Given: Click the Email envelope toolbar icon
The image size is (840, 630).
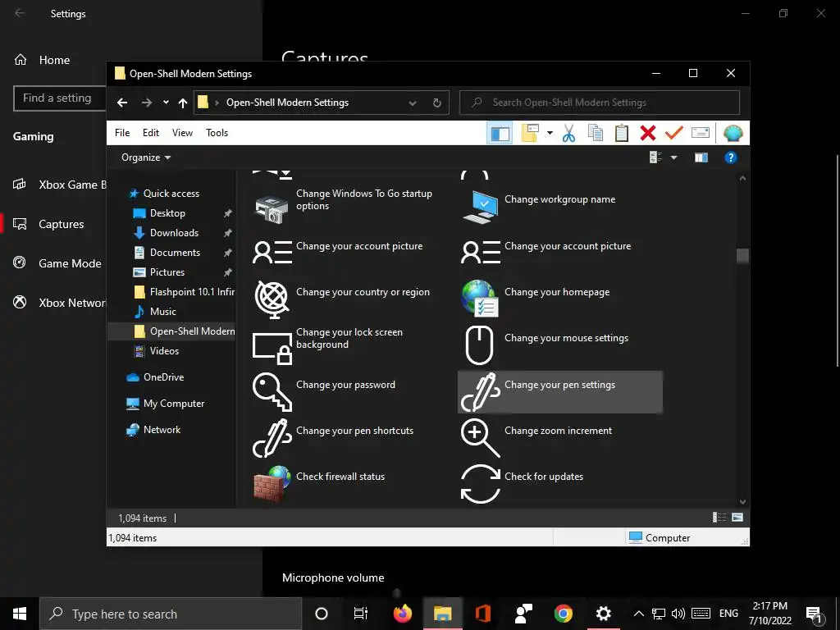Looking at the screenshot, I should click(701, 132).
